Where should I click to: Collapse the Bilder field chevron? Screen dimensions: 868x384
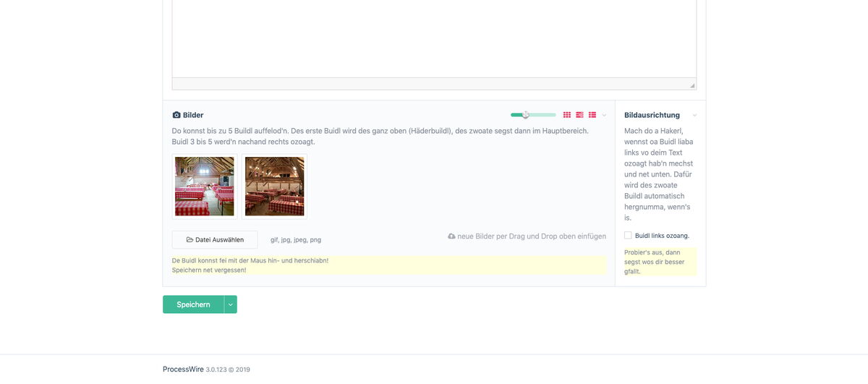point(604,115)
